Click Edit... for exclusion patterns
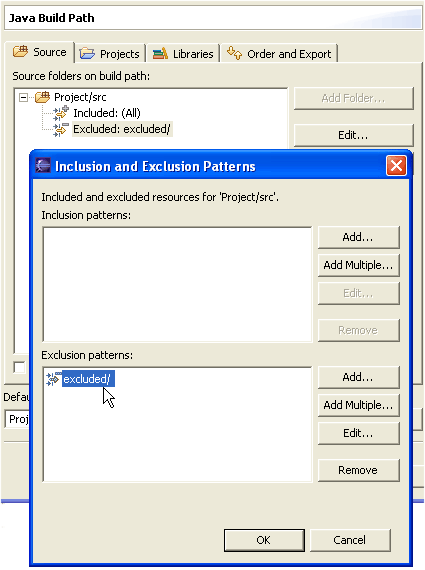Image resolution: width=425 pixels, height=570 pixels. [358, 433]
